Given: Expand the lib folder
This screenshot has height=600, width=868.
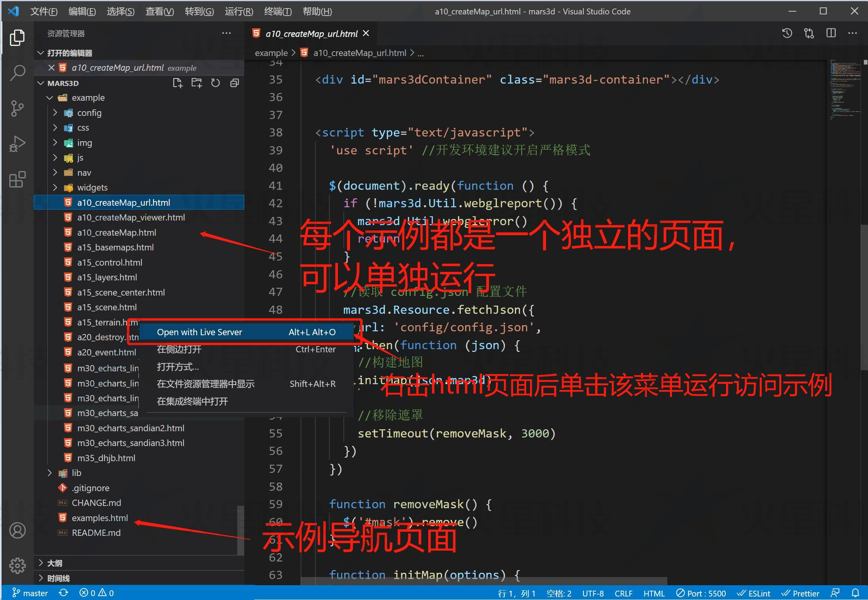Looking at the screenshot, I should pos(76,473).
